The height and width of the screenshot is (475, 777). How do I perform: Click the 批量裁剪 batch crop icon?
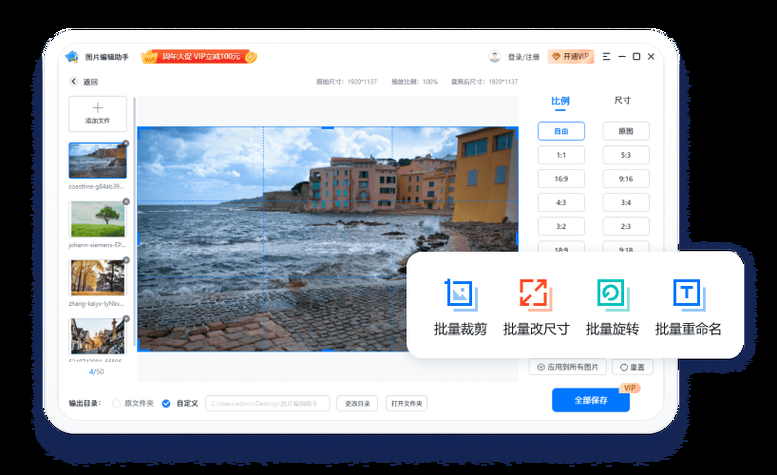tap(461, 295)
